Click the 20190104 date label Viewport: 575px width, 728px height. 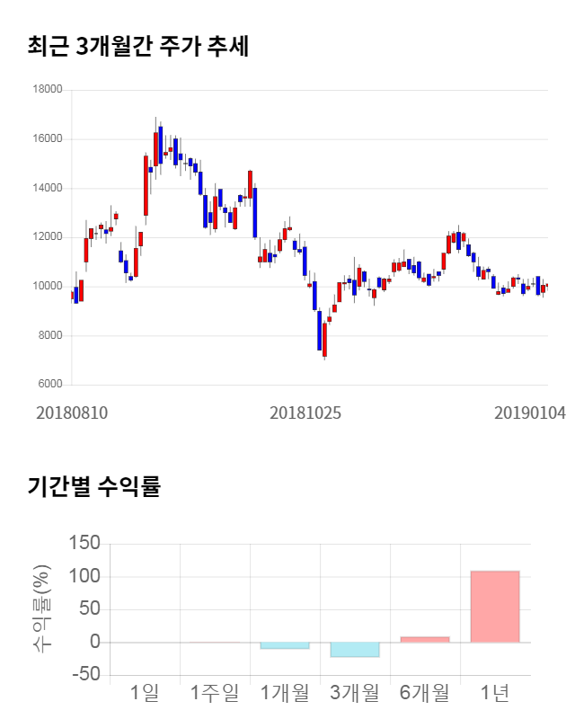click(x=530, y=414)
